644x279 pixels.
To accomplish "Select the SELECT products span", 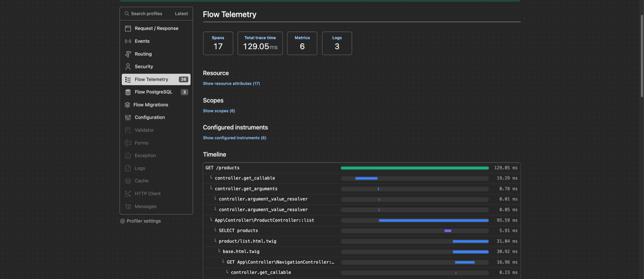I will [362, 231].
